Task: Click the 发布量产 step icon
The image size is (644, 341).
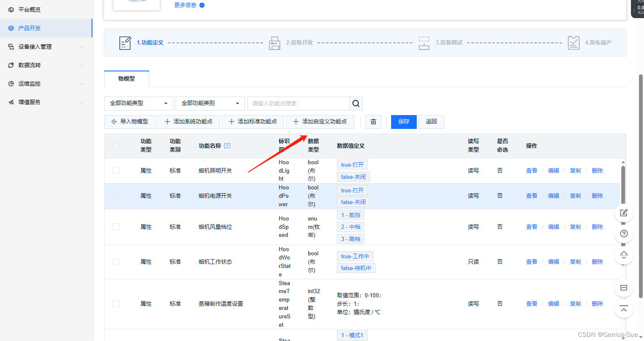Action: pyautogui.click(x=573, y=43)
